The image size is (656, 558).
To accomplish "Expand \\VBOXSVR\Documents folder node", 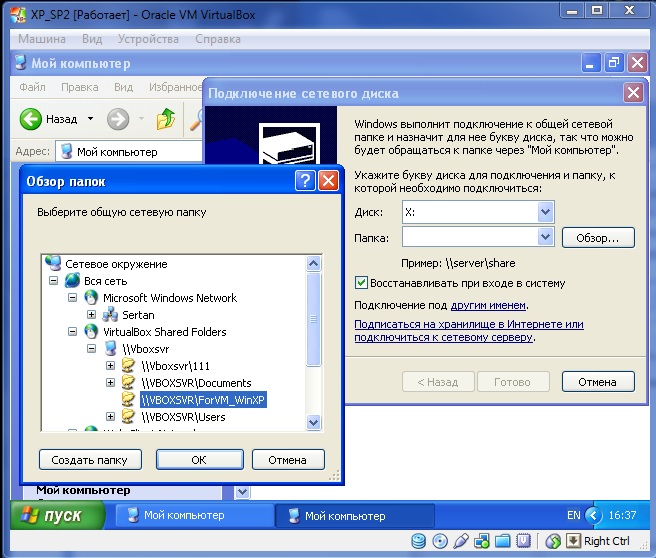I will click(110, 383).
